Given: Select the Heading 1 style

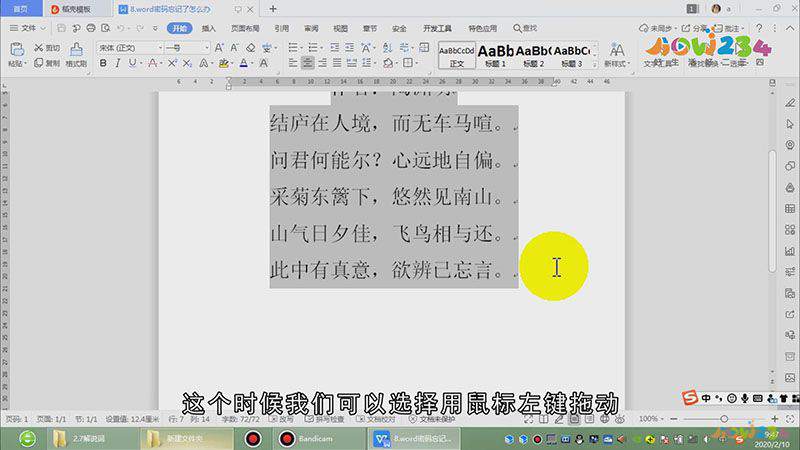Looking at the screenshot, I should point(495,55).
